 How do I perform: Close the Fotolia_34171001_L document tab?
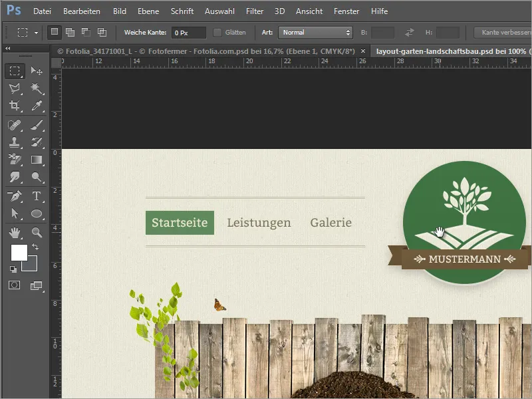363,51
